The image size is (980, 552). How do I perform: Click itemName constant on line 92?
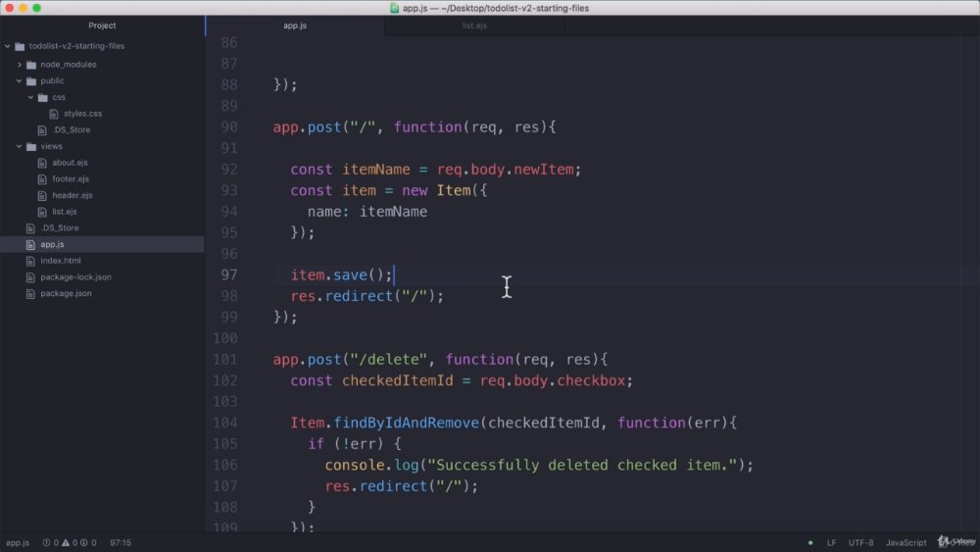pos(375,170)
